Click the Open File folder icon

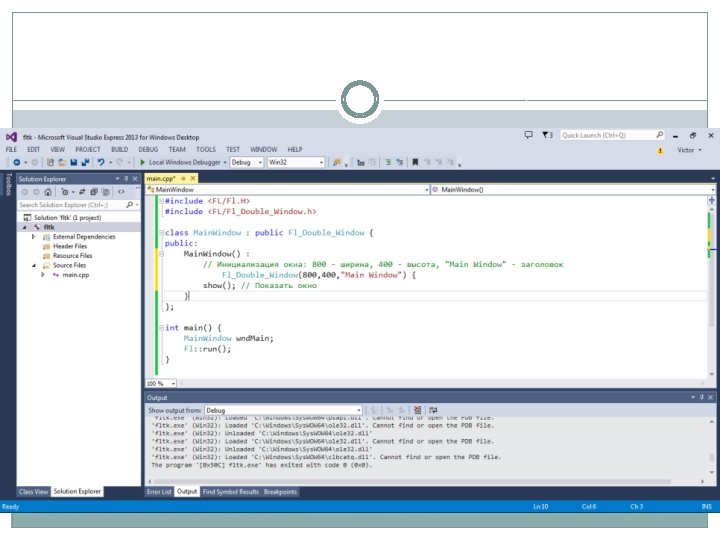[x=62, y=162]
